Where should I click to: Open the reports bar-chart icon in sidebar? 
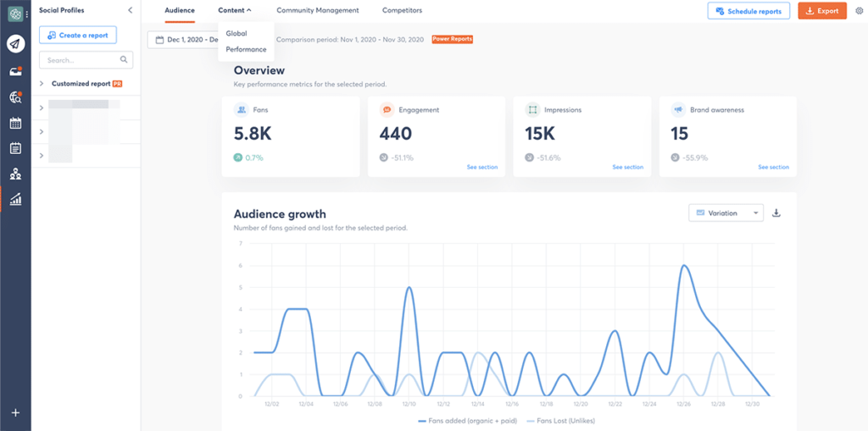(15, 200)
